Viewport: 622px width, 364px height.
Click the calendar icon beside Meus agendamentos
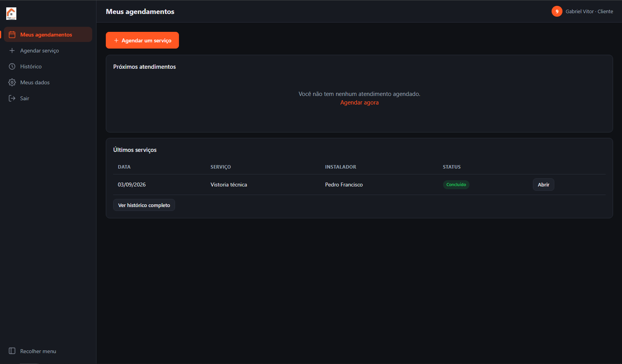click(x=12, y=35)
